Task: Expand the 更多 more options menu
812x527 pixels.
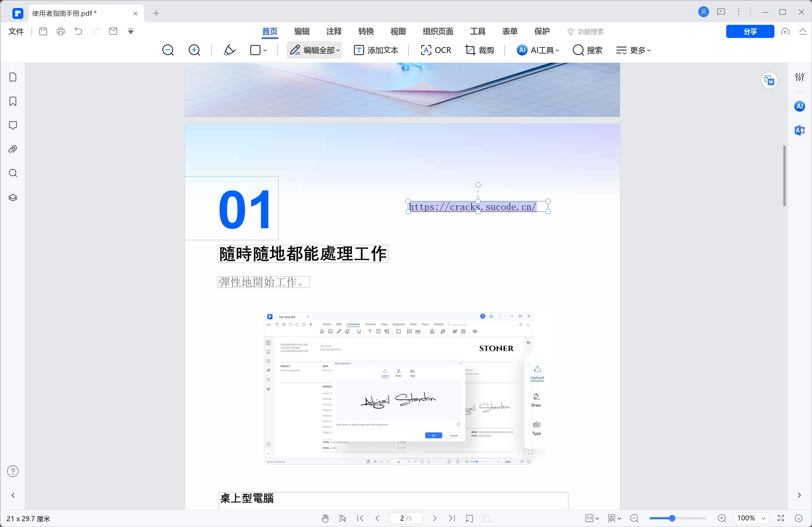Action: click(633, 50)
